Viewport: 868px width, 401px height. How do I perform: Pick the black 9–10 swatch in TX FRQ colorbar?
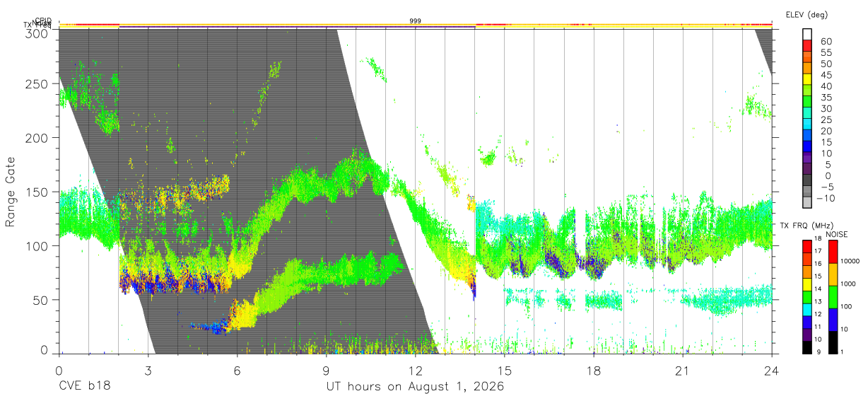807,347
